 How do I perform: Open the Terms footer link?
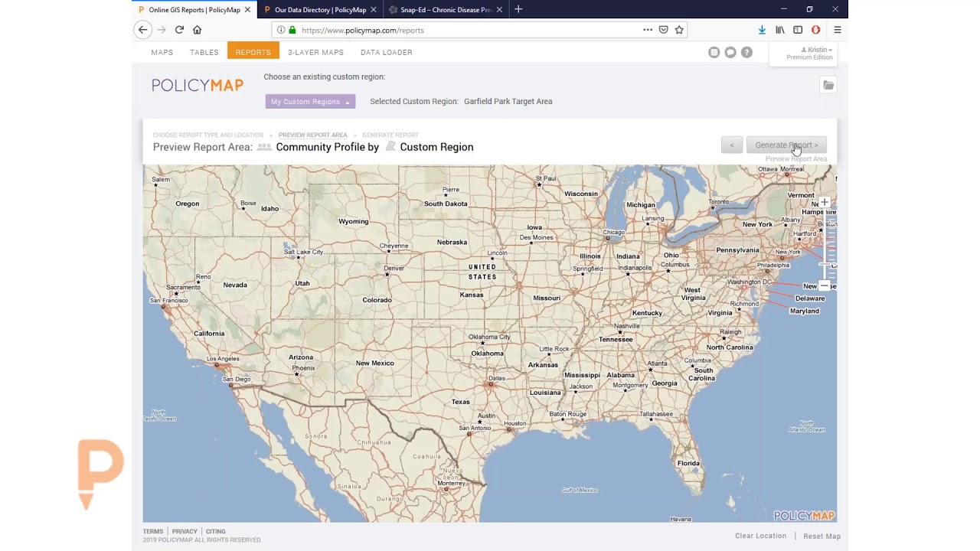tap(152, 531)
